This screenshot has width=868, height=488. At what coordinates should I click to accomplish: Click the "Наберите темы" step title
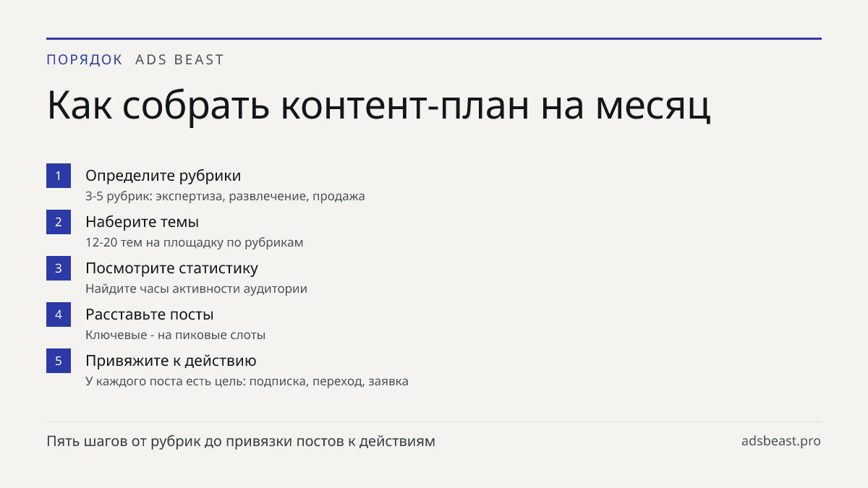pyautogui.click(x=142, y=222)
